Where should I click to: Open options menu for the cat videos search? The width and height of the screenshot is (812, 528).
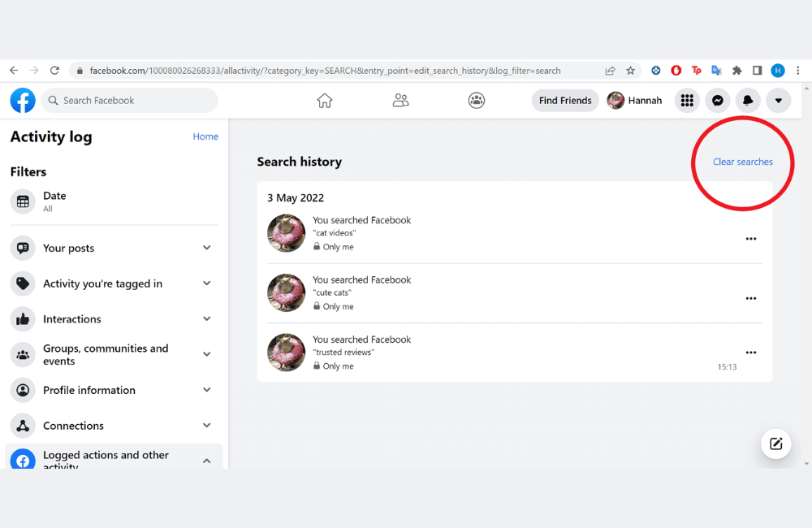[x=751, y=239]
